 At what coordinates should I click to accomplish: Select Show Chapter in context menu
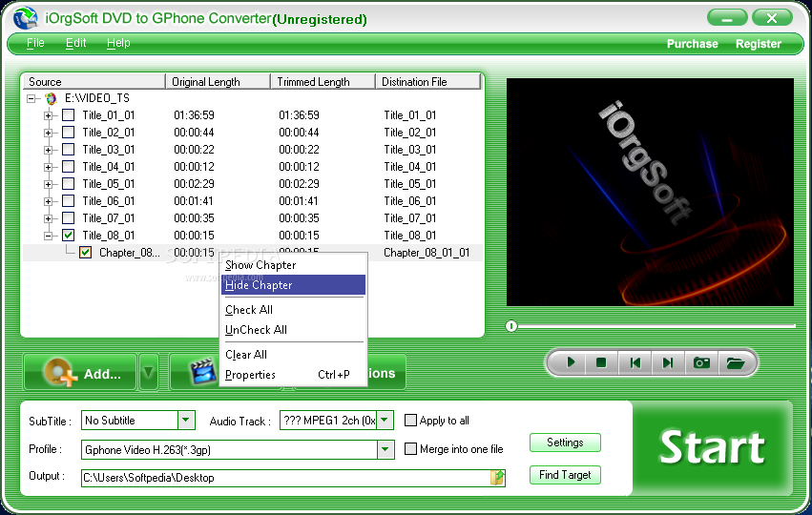pos(293,265)
